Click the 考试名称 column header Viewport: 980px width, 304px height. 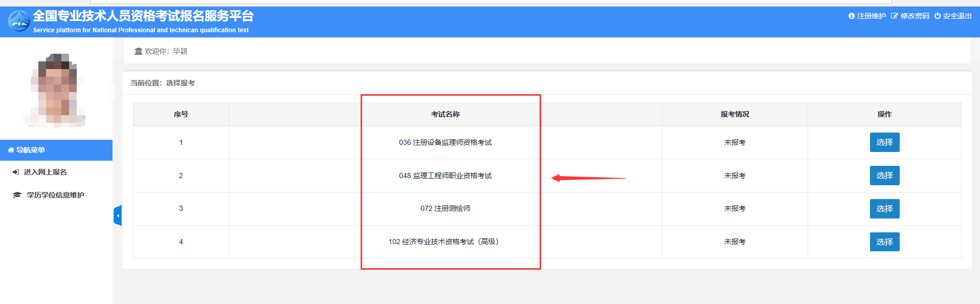pos(445,114)
